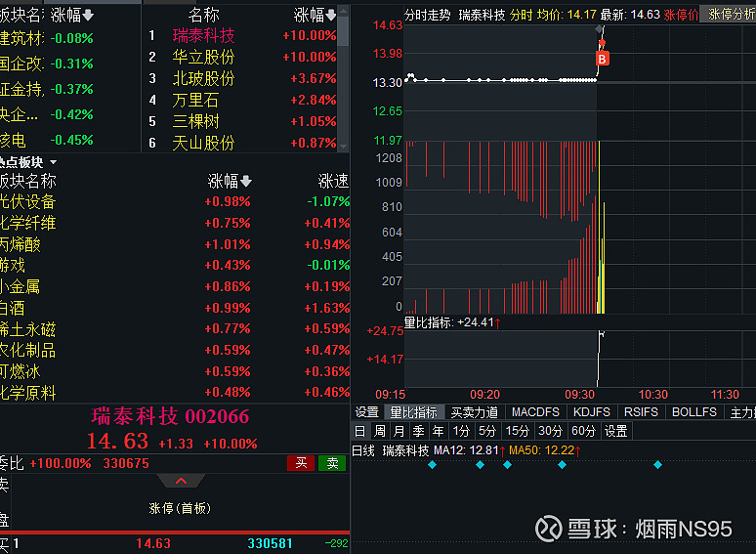
Task: Expand the order book with red chevron
Action: [x=181, y=481]
